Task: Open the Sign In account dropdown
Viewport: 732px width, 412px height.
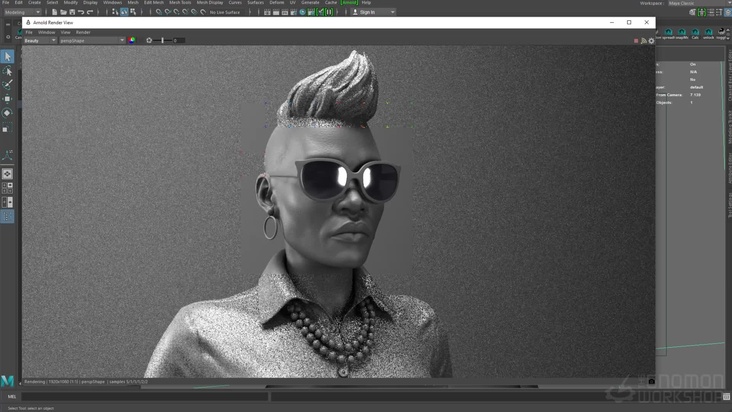Action: click(x=373, y=12)
